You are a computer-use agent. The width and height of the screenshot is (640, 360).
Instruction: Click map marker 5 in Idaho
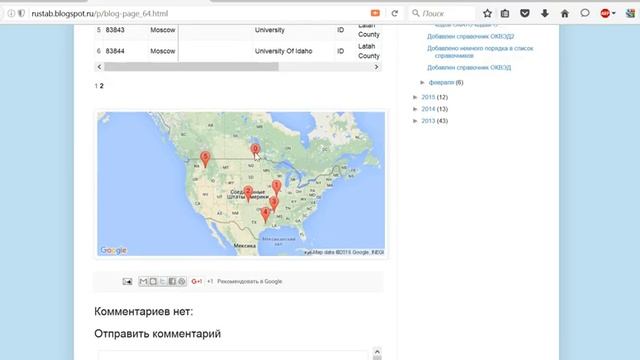[205, 159]
